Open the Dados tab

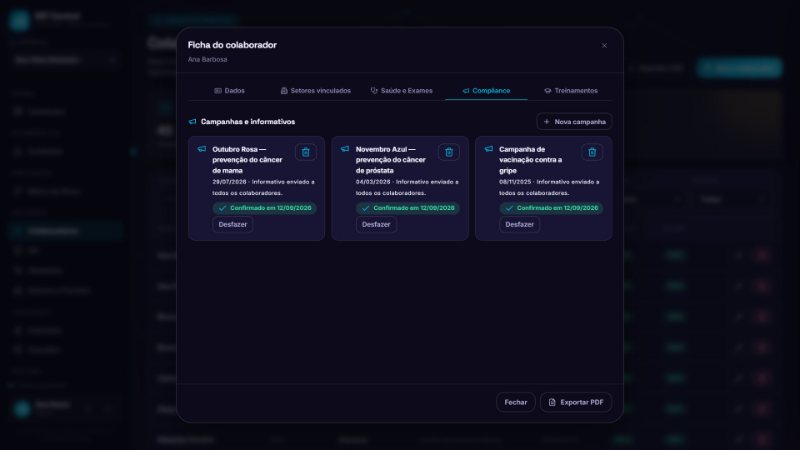[x=230, y=90]
